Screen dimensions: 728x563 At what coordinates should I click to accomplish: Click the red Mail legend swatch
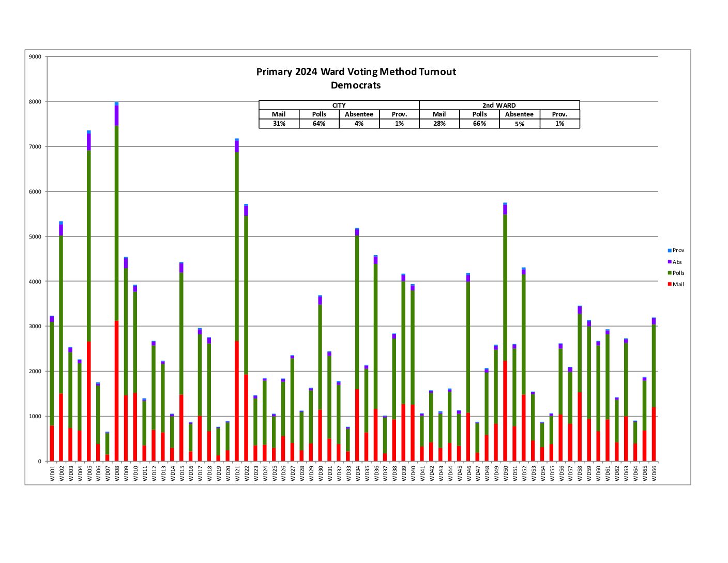(x=670, y=285)
